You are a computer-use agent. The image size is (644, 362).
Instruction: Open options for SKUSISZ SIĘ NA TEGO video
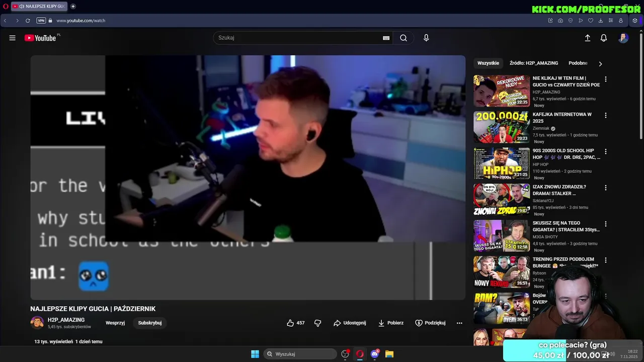[x=606, y=224]
